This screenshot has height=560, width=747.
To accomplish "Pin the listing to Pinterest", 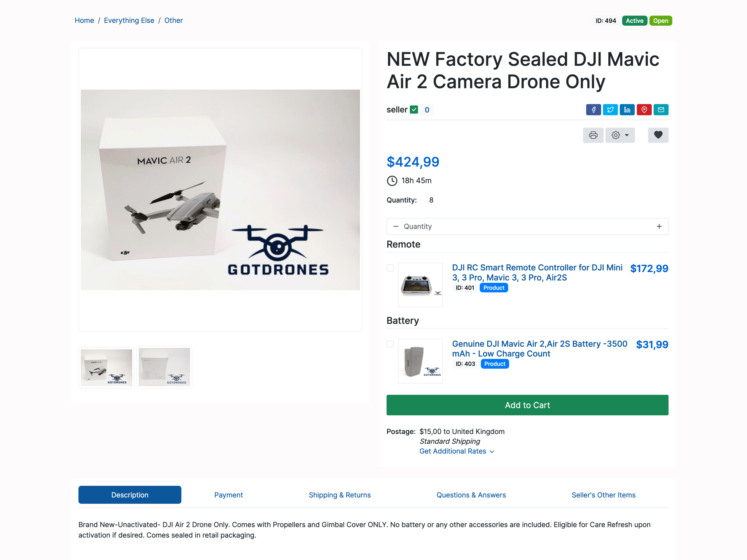I will (x=644, y=109).
